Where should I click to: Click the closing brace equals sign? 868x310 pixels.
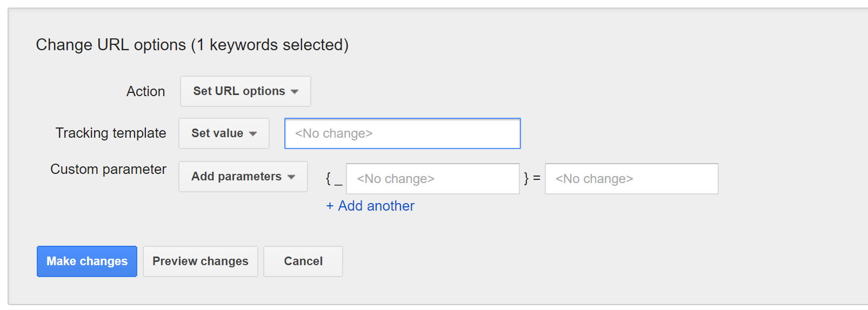pos(532,178)
